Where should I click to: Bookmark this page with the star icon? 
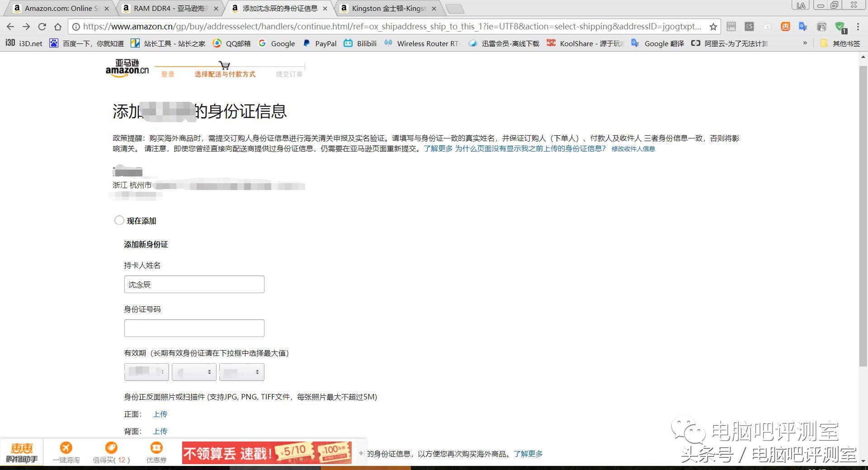pos(713,27)
